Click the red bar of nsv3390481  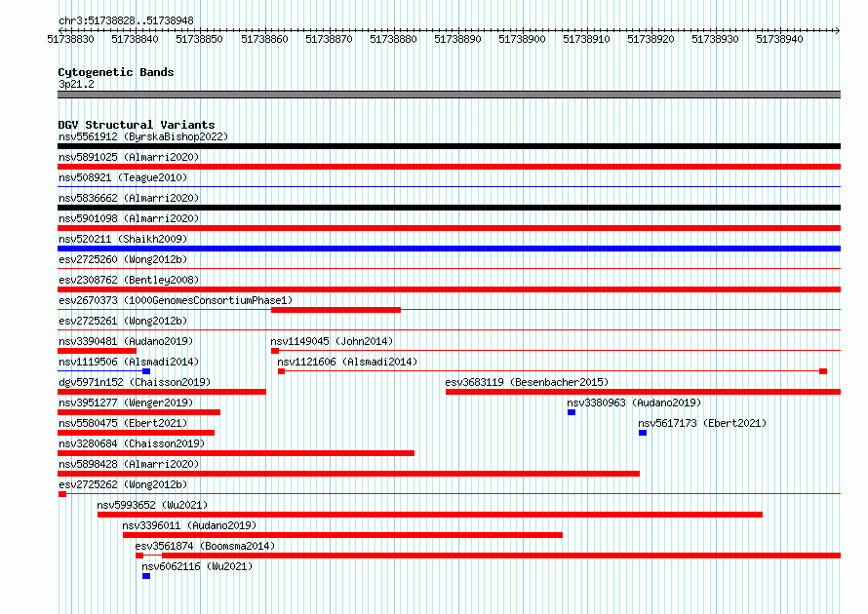point(97,351)
